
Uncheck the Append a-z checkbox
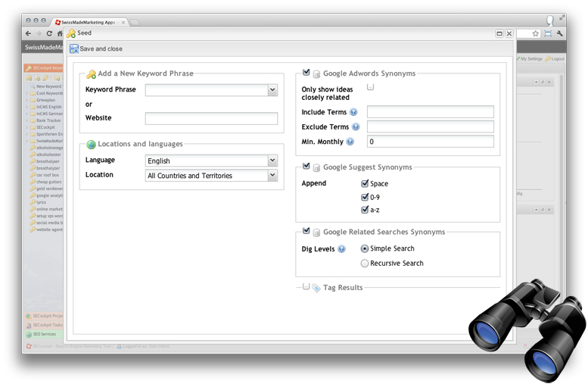(365, 210)
